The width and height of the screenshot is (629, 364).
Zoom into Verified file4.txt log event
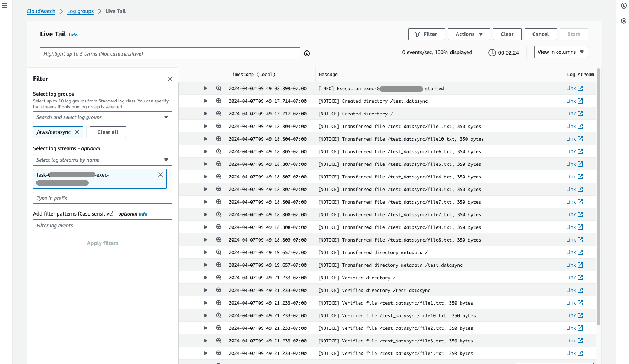click(219, 353)
